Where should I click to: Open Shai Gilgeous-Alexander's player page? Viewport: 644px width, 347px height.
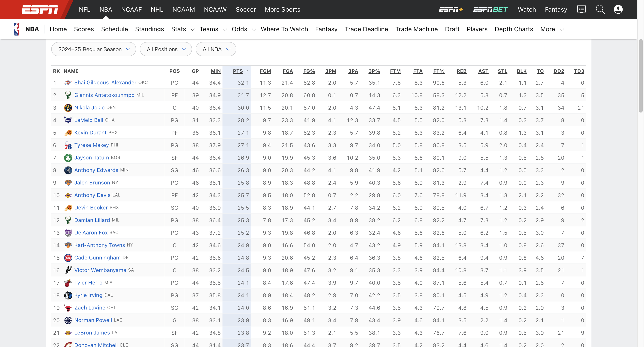(105, 83)
